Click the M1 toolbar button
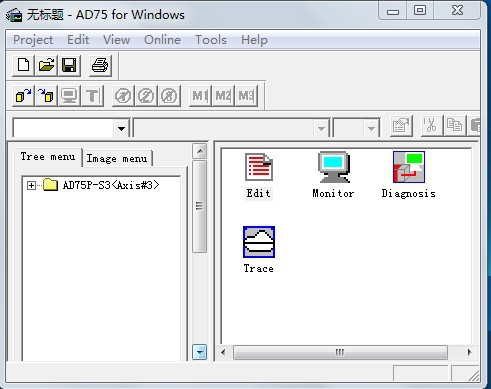Image resolution: width=491 pixels, height=389 pixels. (x=200, y=96)
